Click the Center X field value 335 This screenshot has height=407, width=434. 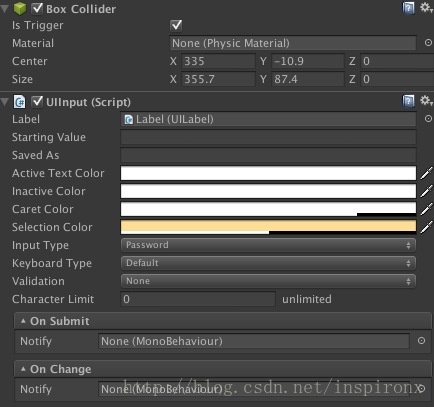click(218, 61)
